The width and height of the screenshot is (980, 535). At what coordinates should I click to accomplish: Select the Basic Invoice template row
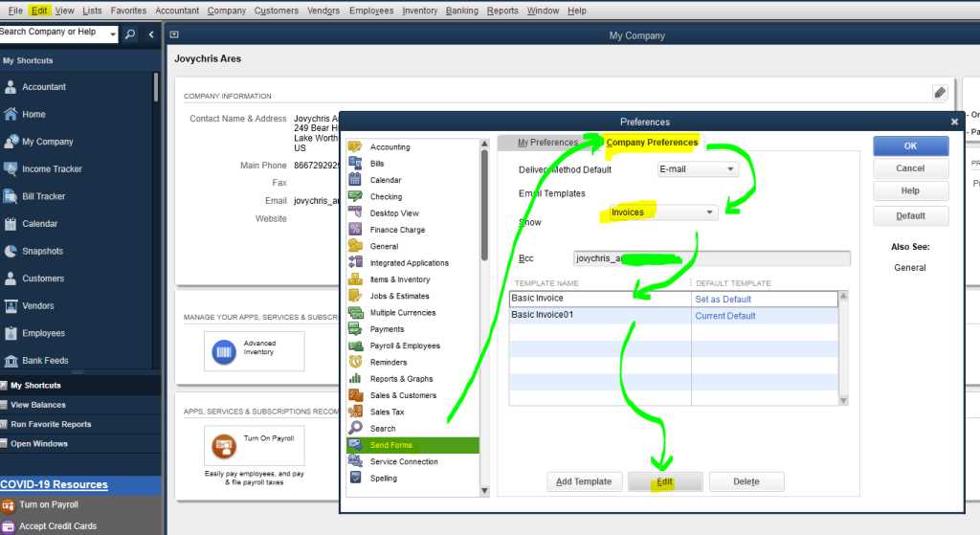[x=673, y=299]
